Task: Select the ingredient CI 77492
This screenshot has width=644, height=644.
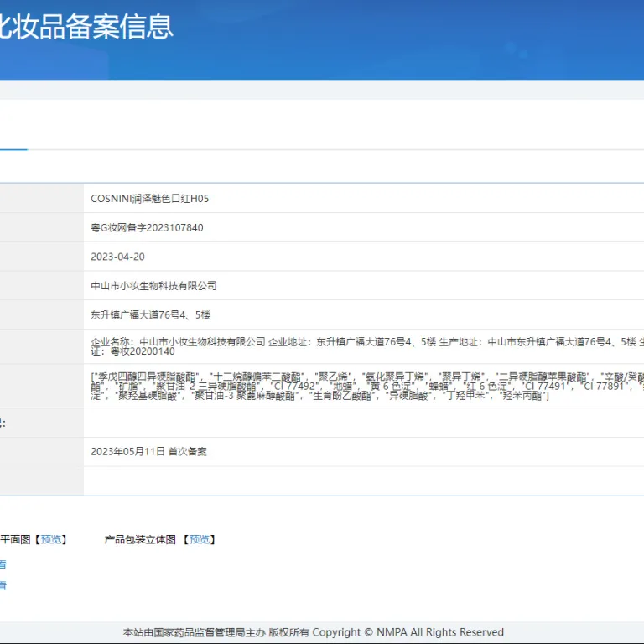Action: click(x=294, y=386)
